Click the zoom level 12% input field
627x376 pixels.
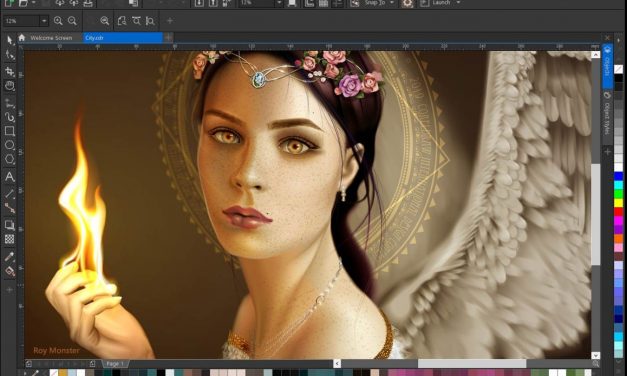22,21
